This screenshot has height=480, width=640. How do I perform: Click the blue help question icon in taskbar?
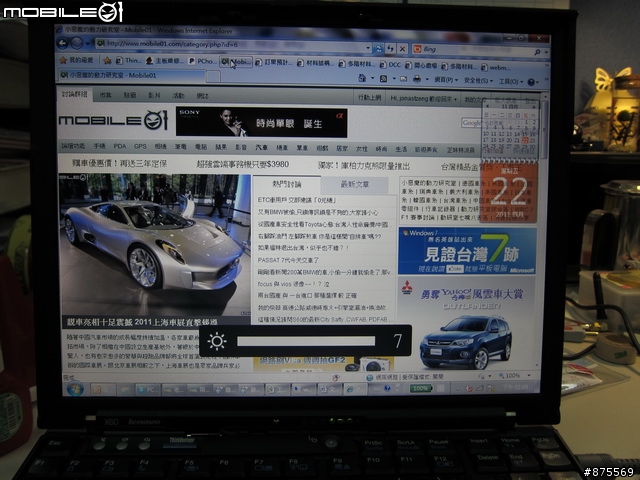[x=387, y=389]
